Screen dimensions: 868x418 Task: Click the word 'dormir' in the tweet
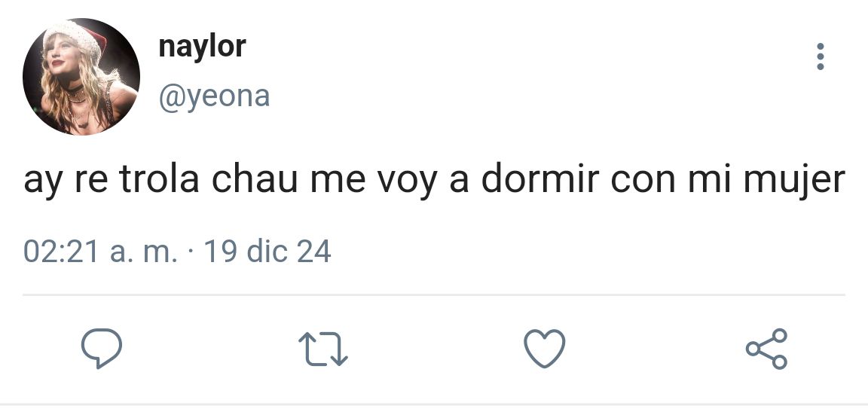[x=540, y=179]
